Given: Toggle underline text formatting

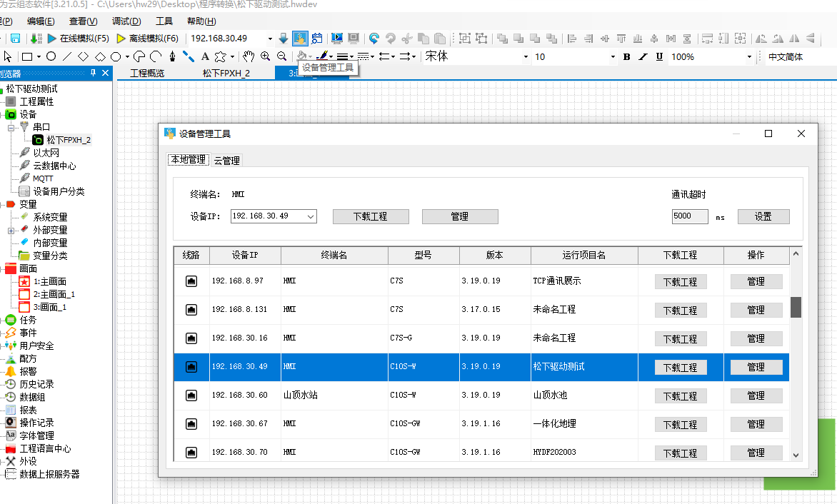Looking at the screenshot, I should pos(659,56).
